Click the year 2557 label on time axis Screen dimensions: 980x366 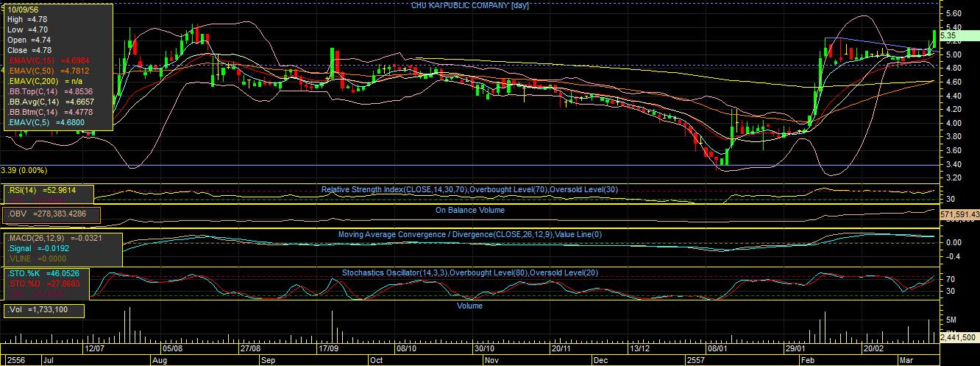pos(695,361)
